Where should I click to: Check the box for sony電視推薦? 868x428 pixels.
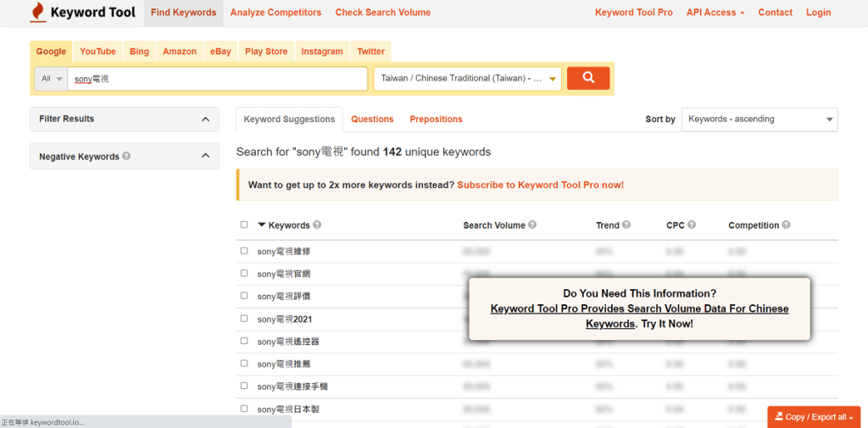(x=244, y=364)
